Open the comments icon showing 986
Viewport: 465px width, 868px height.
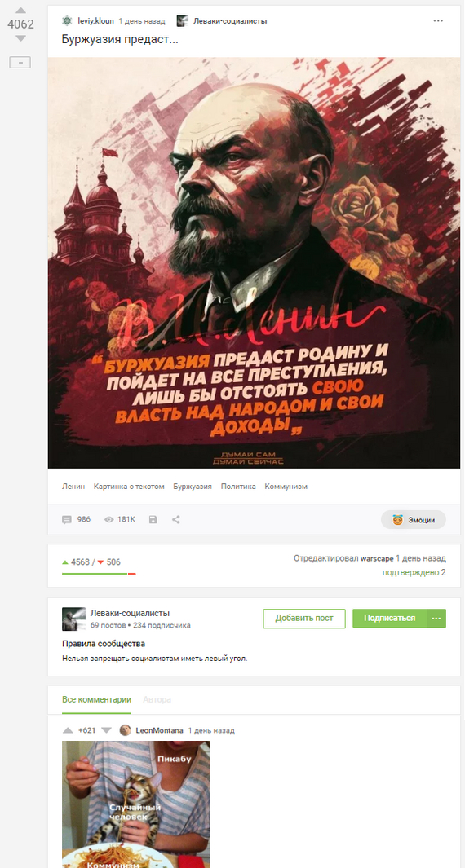(x=76, y=520)
